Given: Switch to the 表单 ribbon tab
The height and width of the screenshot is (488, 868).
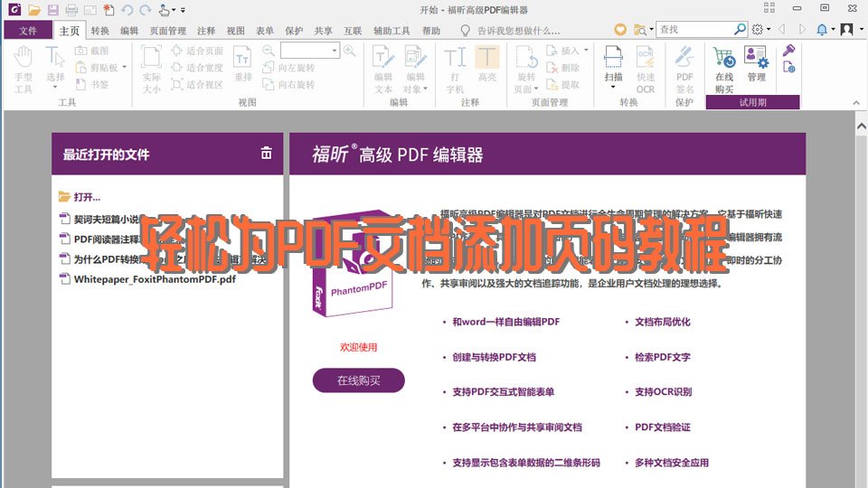Looking at the screenshot, I should (x=265, y=31).
